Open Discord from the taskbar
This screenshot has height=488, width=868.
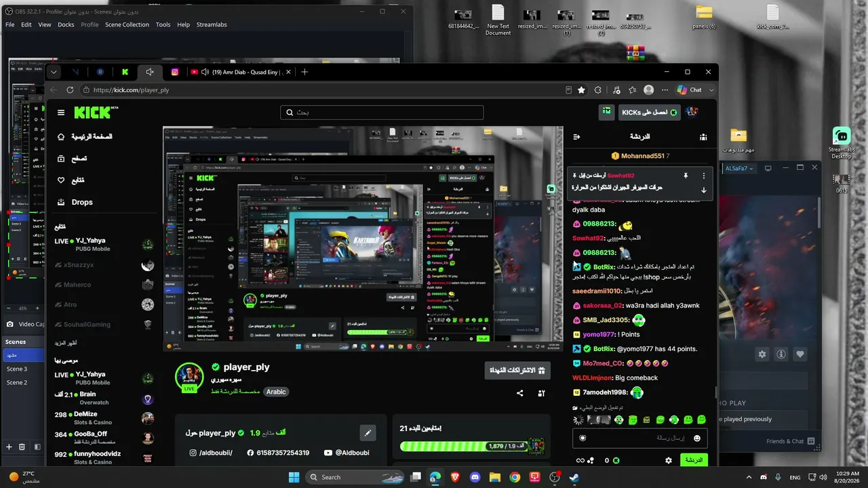475,477
